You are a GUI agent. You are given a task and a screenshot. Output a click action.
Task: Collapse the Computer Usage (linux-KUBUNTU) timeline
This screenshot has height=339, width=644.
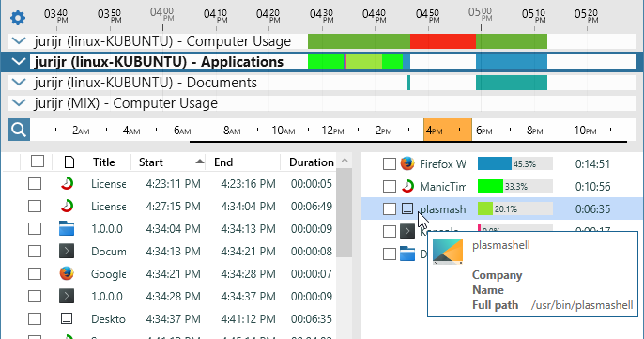(19, 41)
